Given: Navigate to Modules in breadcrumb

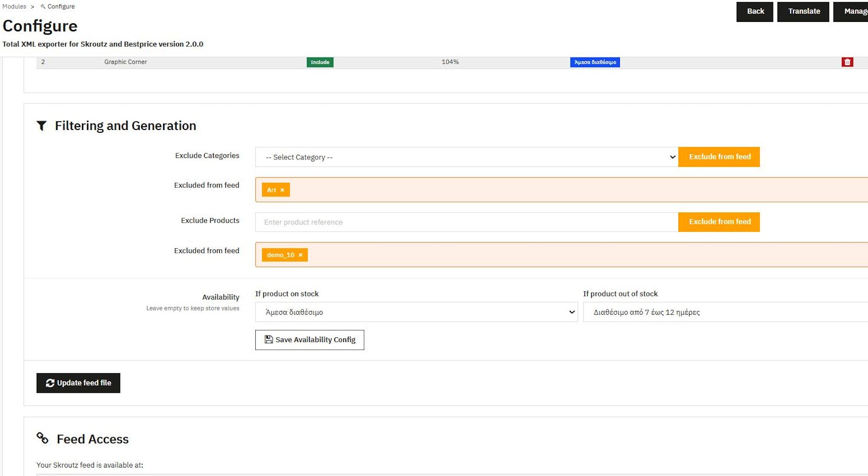Looking at the screenshot, I should pos(14,7).
